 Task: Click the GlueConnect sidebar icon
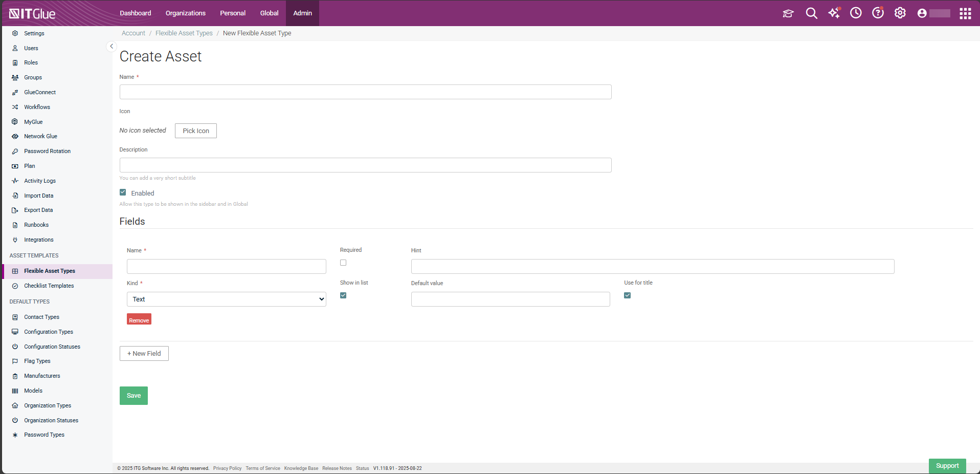pos(15,92)
